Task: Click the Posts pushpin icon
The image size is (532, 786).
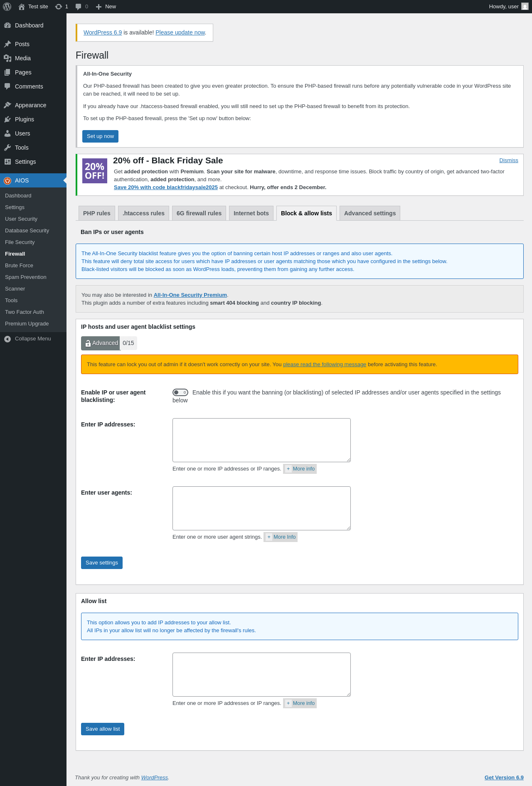Action: (x=7, y=44)
